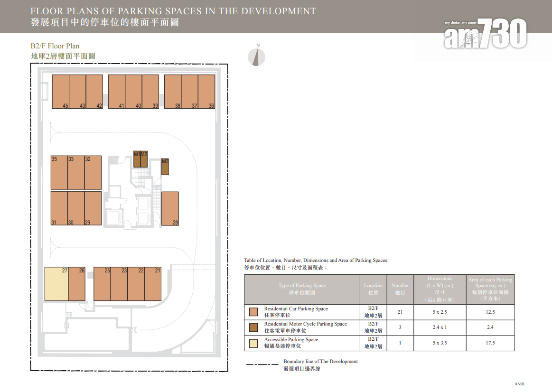Viewport: 552px width, 392px height.
Task: Select motorcycle parking space M3
Action: point(165,167)
